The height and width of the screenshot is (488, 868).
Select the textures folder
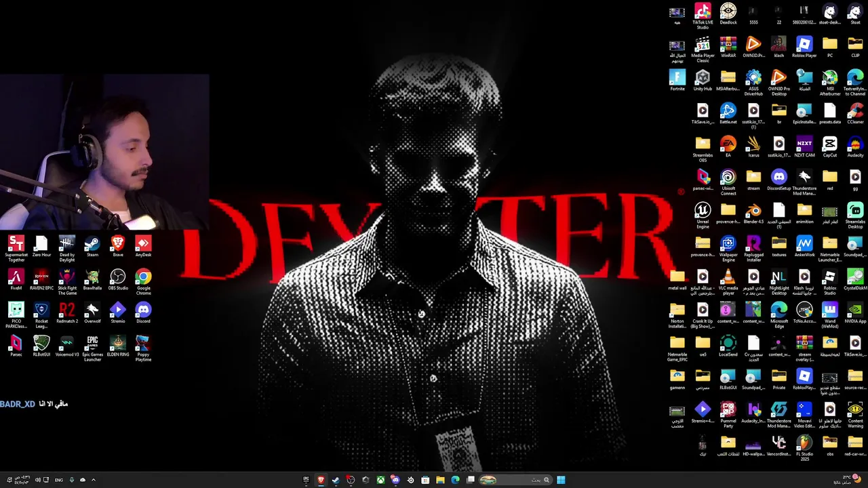tap(779, 247)
